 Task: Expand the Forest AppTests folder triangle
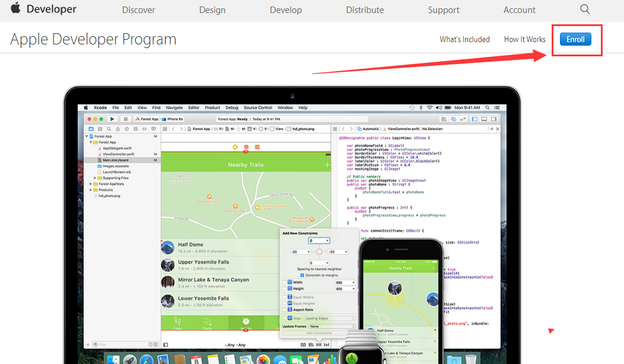click(91, 184)
